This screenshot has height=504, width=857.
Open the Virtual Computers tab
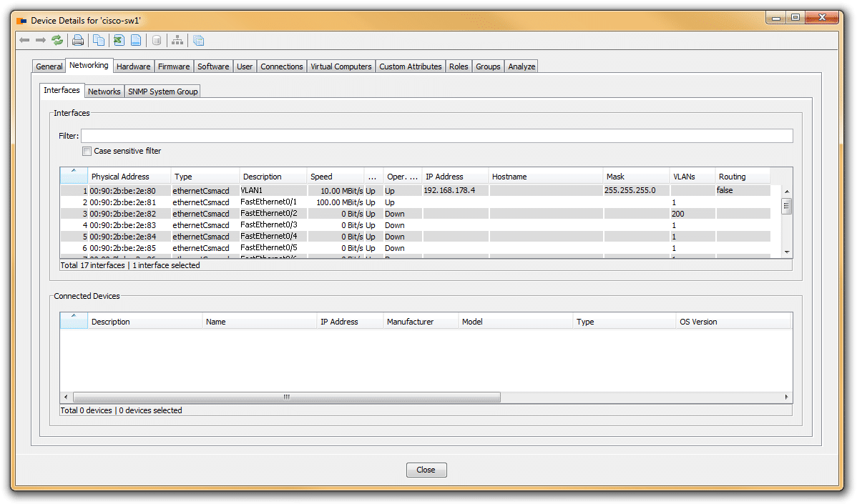coord(341,66)
